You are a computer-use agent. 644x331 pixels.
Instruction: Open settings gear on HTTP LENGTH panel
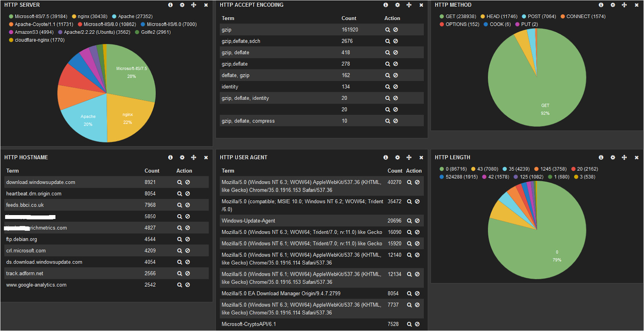(613, 157)
